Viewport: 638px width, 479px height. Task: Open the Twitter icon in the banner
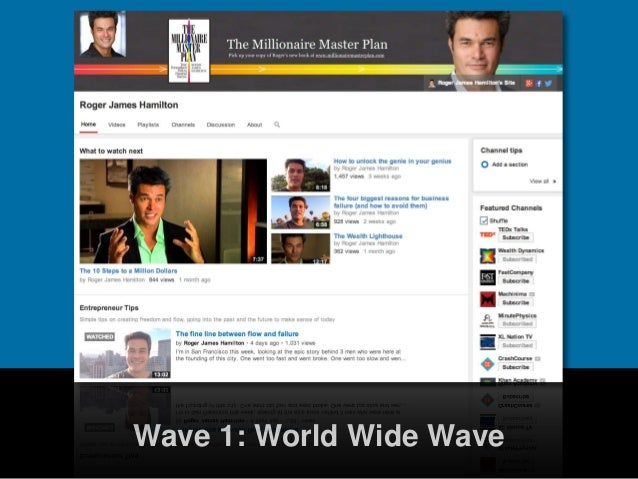click(x=548, y=83)
